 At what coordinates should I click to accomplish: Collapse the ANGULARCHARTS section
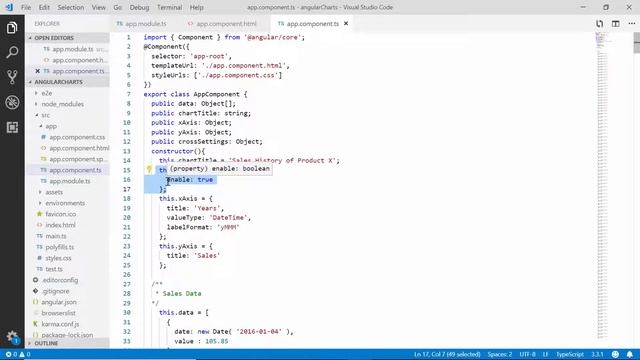(x=67, y=82)
